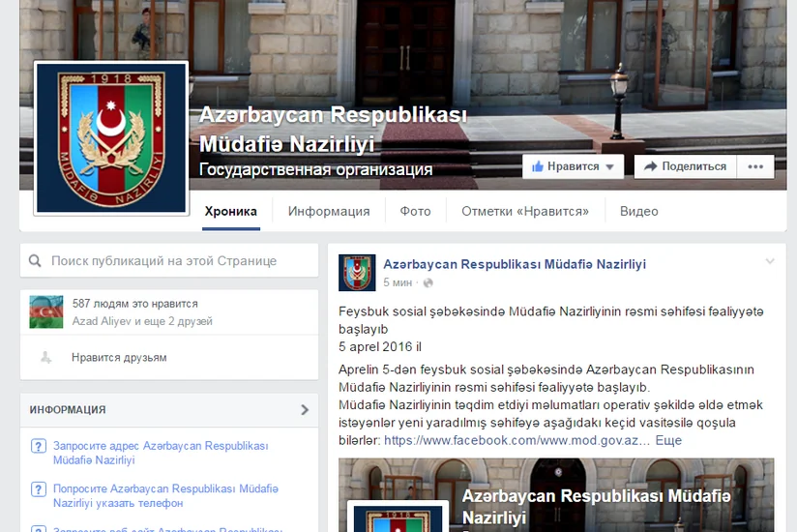Open the Фото tab

(415, 212)
